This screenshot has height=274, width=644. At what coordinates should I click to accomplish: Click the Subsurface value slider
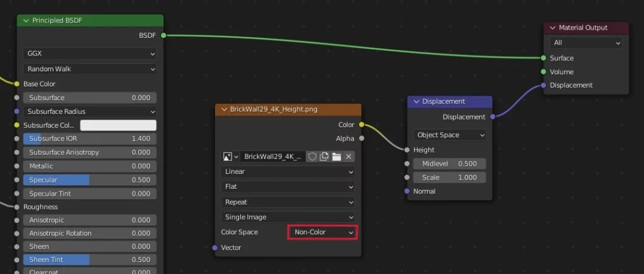click(90, 98)
